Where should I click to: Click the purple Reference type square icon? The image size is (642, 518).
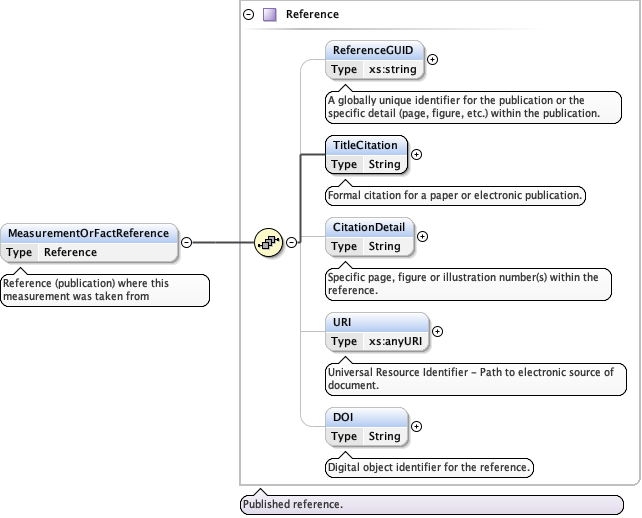point(269,15)
